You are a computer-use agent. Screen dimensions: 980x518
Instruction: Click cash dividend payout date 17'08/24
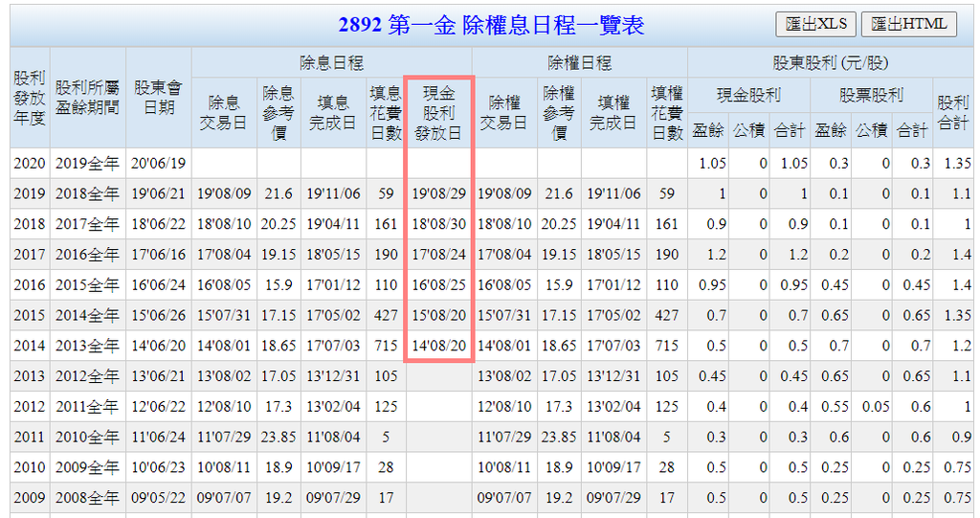click(x=438, y=255)
